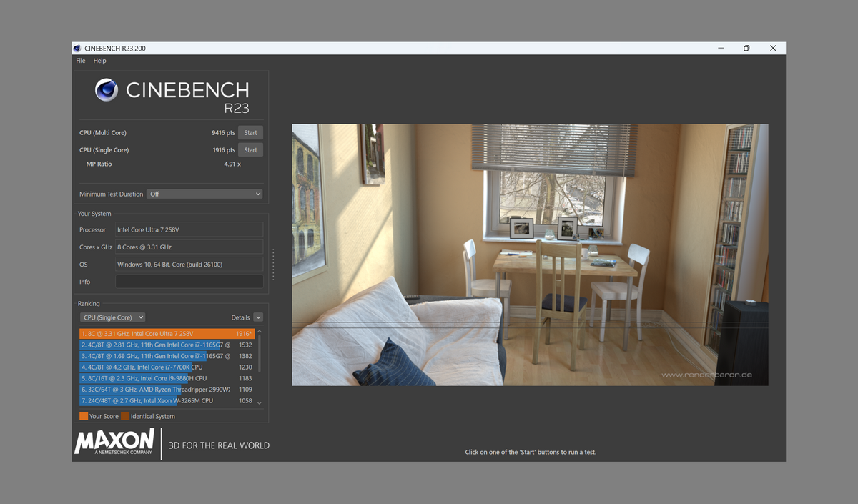Click the Cinebench title bar app icon
858x504 pixels.
pos(77,48)
